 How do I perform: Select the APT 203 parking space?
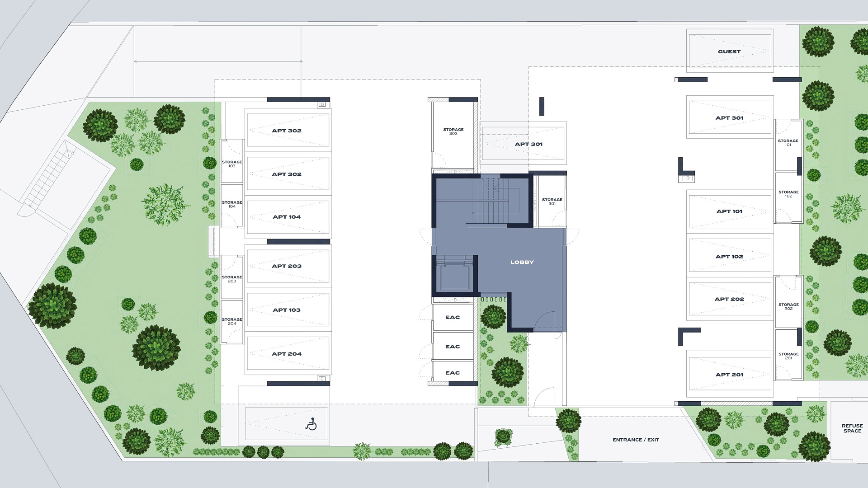tap(287, 266)
